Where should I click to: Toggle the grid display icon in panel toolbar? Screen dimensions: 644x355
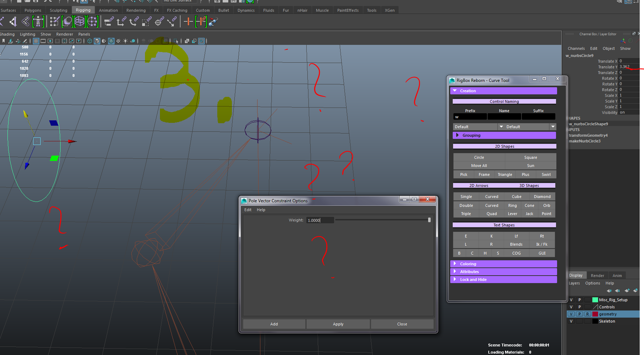click(36, 41)
